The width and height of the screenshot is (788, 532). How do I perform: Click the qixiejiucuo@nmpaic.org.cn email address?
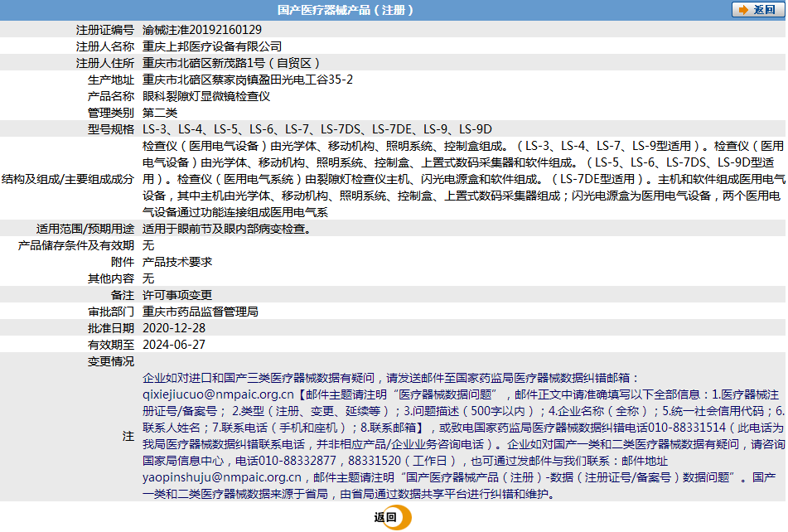tap(218, 394)
